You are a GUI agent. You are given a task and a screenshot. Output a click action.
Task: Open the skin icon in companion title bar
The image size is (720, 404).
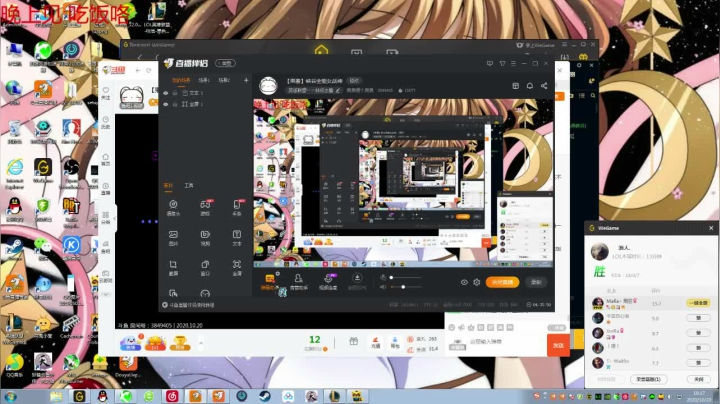coord(502,63)
